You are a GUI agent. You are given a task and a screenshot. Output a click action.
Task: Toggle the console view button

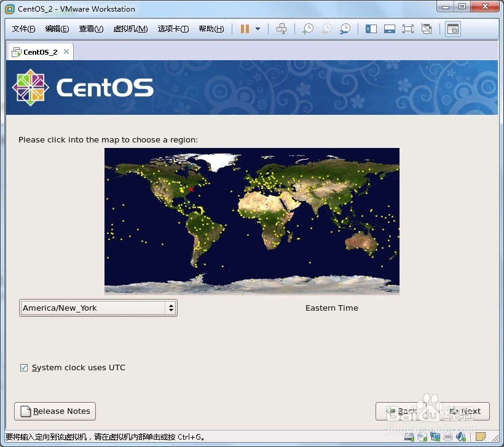(453, 29)
